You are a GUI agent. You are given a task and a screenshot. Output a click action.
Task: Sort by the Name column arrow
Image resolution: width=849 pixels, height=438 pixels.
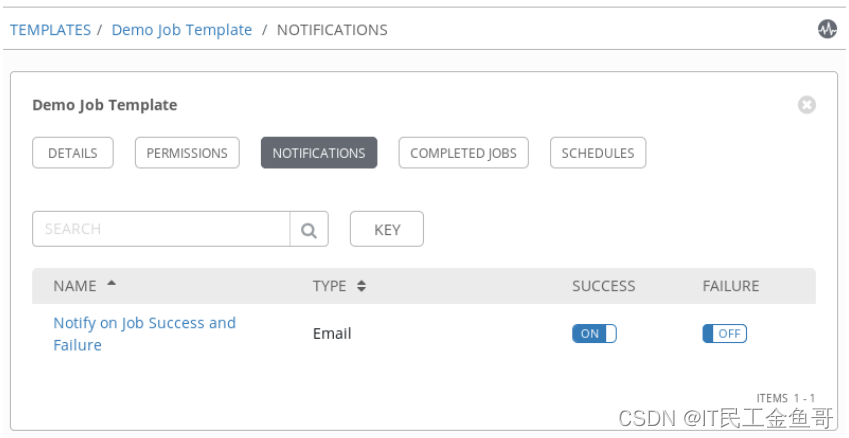(x=111, y=284)
